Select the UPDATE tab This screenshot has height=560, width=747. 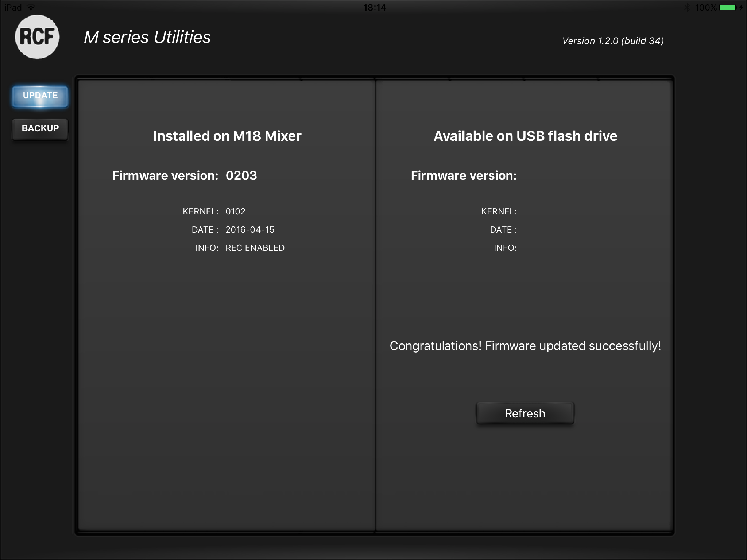(x=40, y=96)
